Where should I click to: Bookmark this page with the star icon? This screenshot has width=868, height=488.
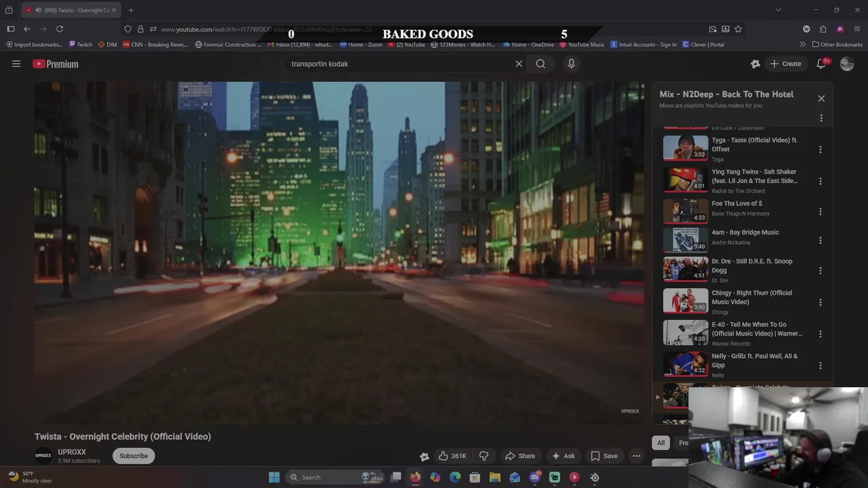738,29
